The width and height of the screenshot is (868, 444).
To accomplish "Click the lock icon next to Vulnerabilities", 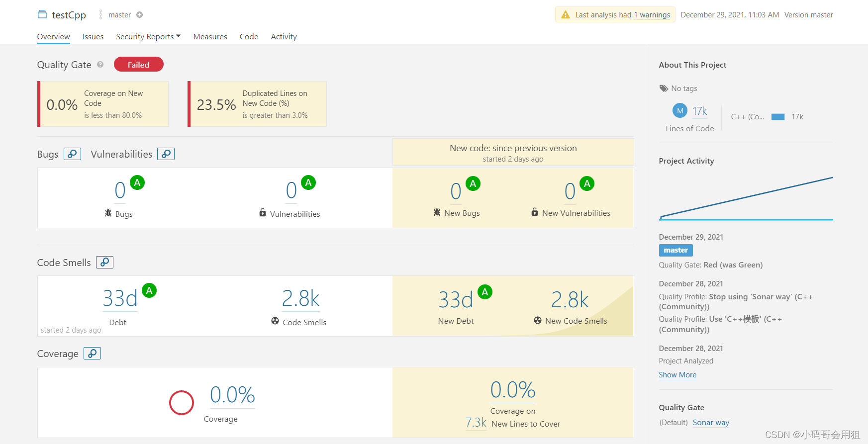I will [x=263, y=213].
